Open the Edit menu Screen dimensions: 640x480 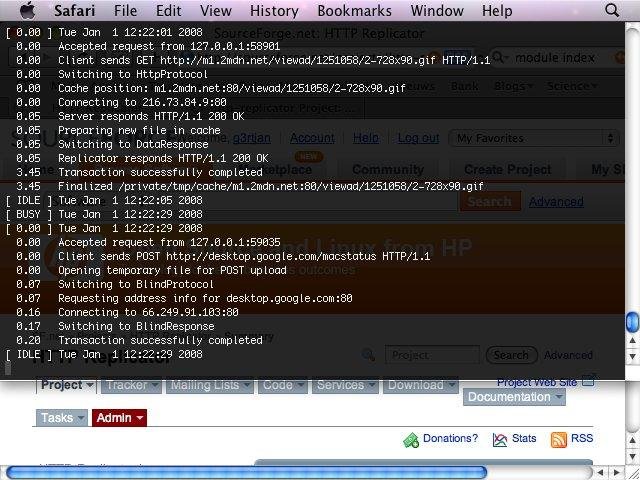click(x=169, y=11)
